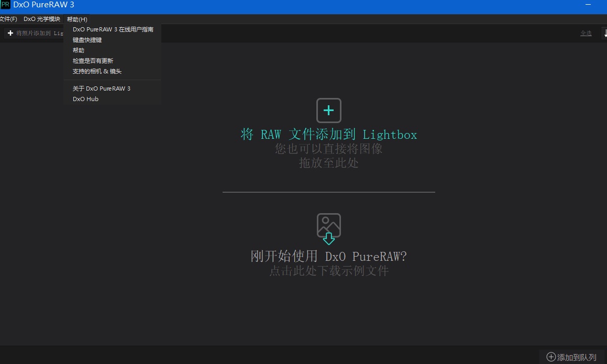This screenshot has width=607, height=364.
Task: Click 检查是否有更新 menu item
Action: [x=113, y=61]
